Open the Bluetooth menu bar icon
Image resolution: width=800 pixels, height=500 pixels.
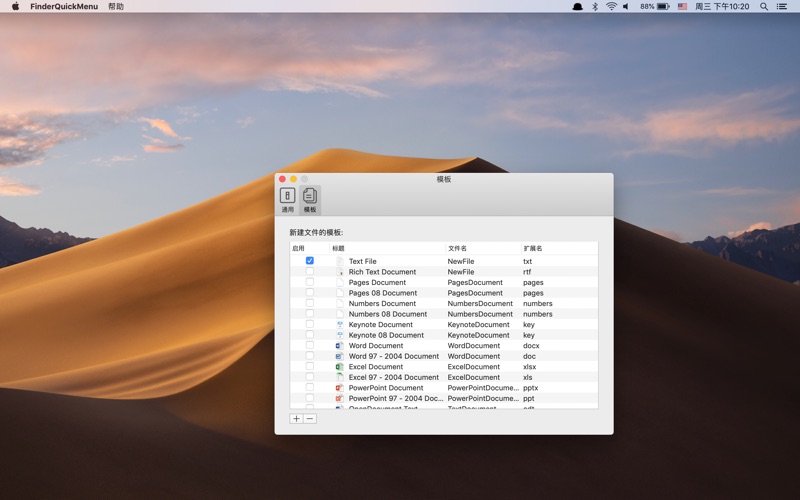tap(594, 7)
